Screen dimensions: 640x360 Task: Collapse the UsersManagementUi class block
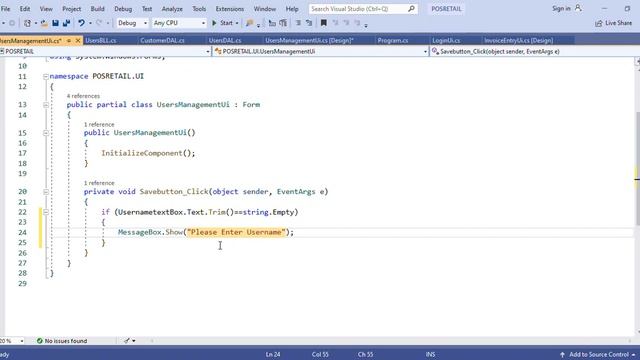coord(46,105)
